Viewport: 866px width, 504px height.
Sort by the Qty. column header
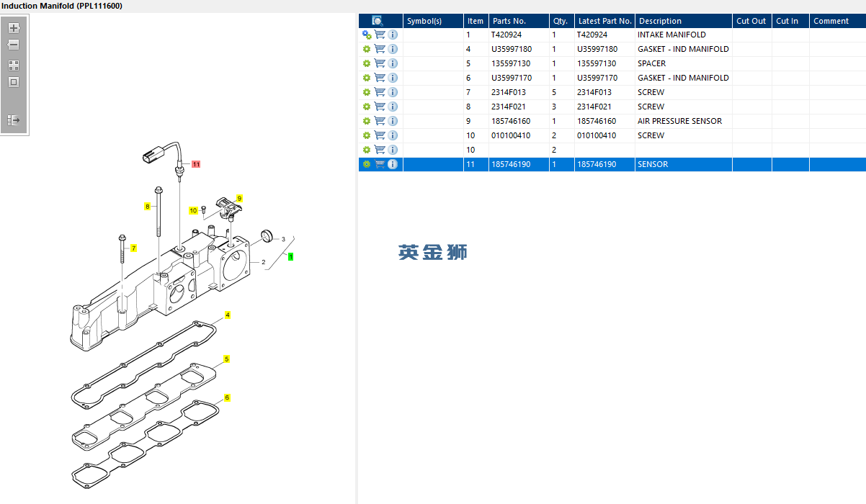(x=562, y=21)
